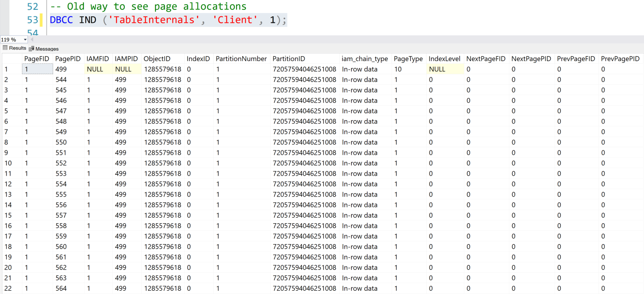
Task: Click PagePID cell 564
Action: pyautogui.click(x=68, y=288)
